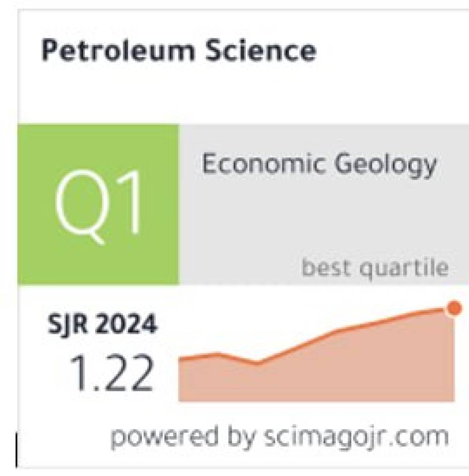Select the Economic Geology category label
The height and width of the screenshot is (476, 469).
point(319,166)
